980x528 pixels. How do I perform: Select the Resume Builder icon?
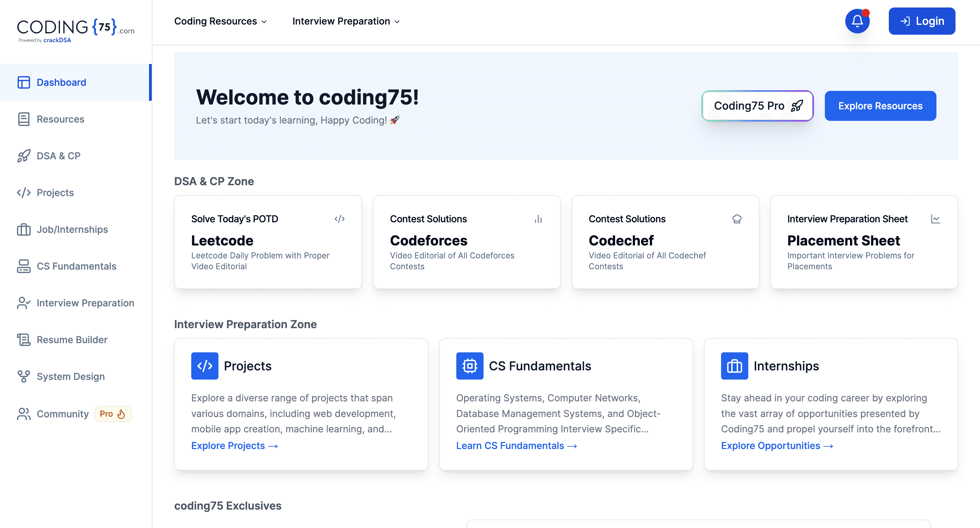23,339
